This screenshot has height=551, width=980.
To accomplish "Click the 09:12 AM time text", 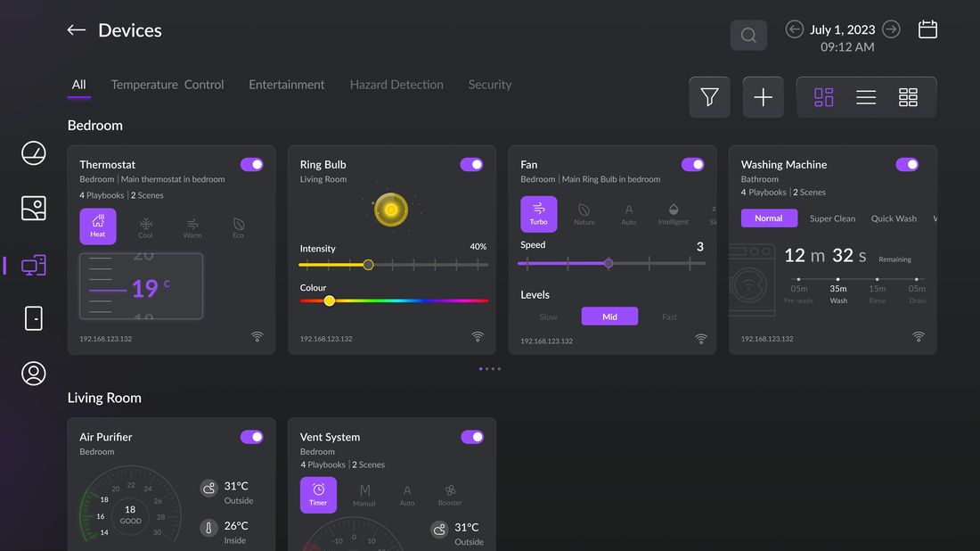I will coord(847,47).
